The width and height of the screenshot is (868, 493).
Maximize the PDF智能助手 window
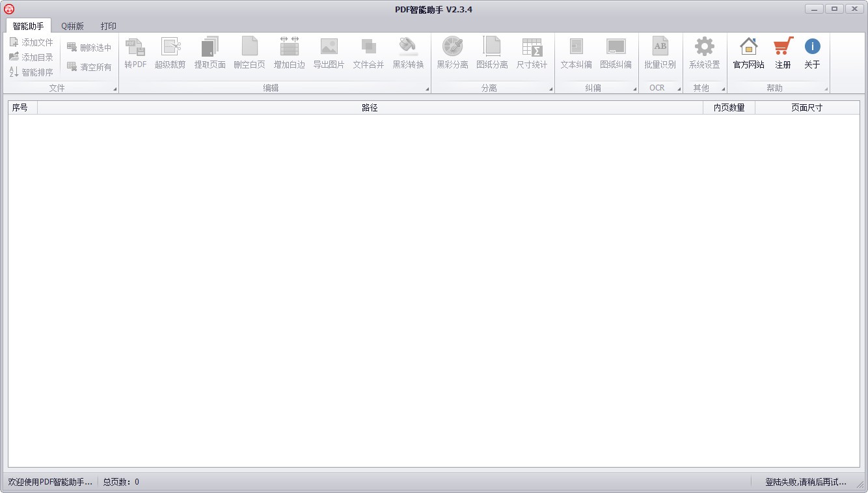click(x=834, y=9)
